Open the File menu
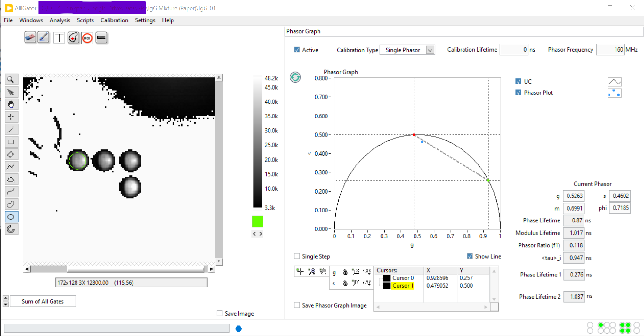The width and height of the screenshot is (644, 336). point(8,20)
